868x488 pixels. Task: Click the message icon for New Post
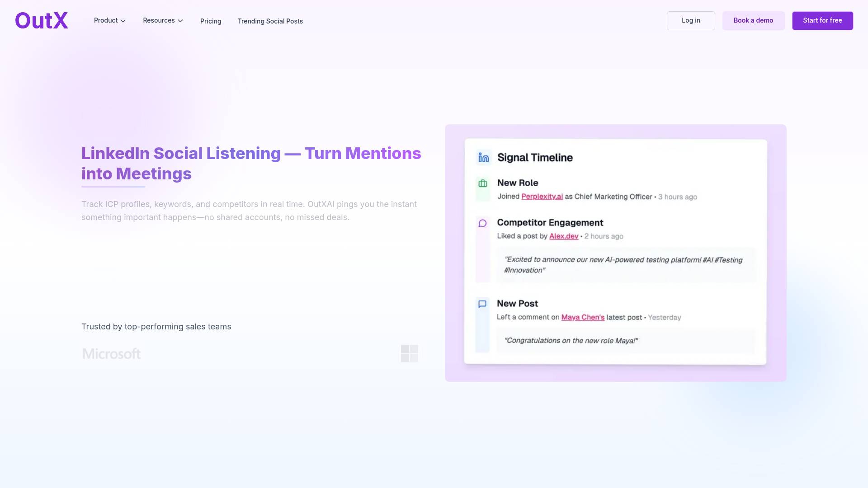click(x=482, y=304)
